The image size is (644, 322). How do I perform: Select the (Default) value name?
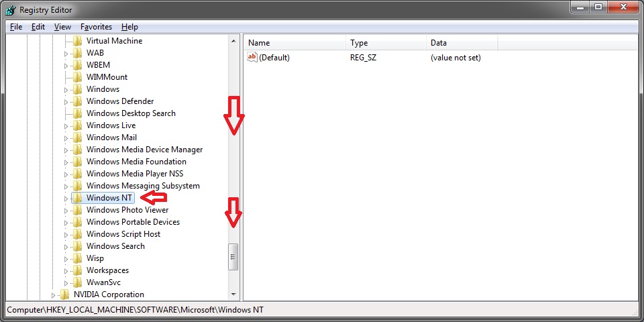tap(274, 58)
